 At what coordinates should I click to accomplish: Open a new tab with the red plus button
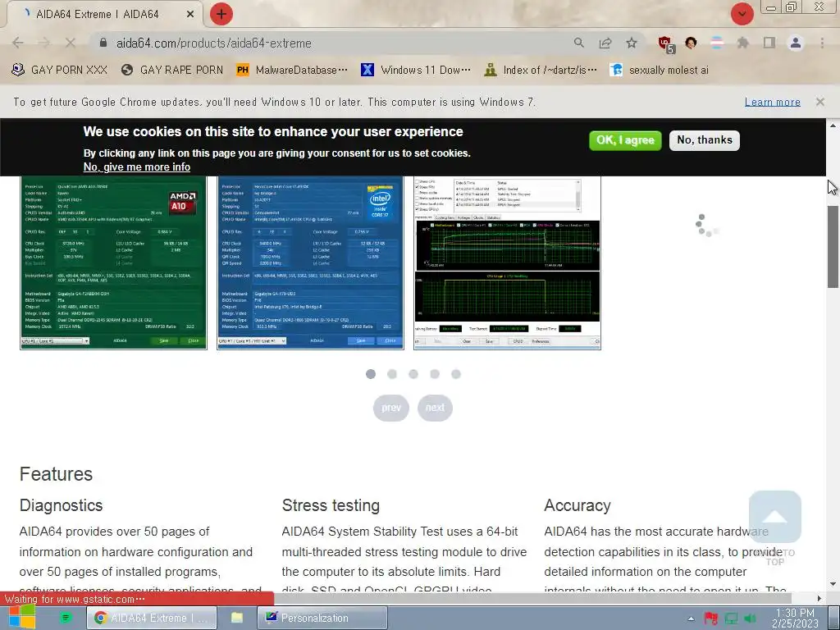point(221,14)
